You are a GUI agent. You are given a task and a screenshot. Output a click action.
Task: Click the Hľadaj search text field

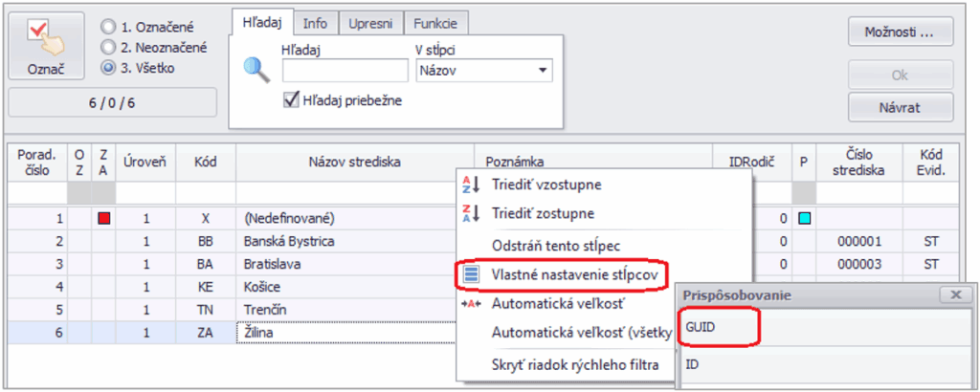[x=345, y=71]
